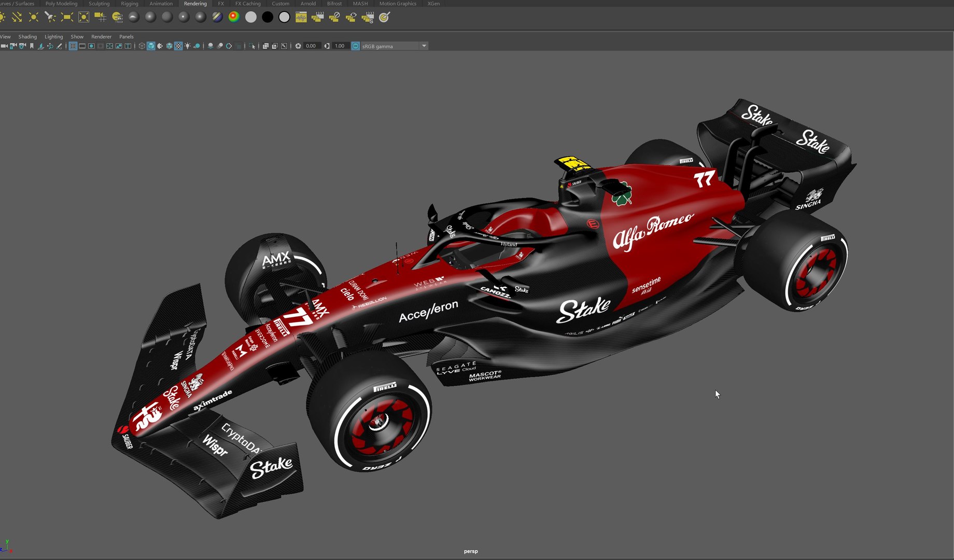Click the gamma reset icon
This screenshot has height=560, width=954.
click(327, 46)
